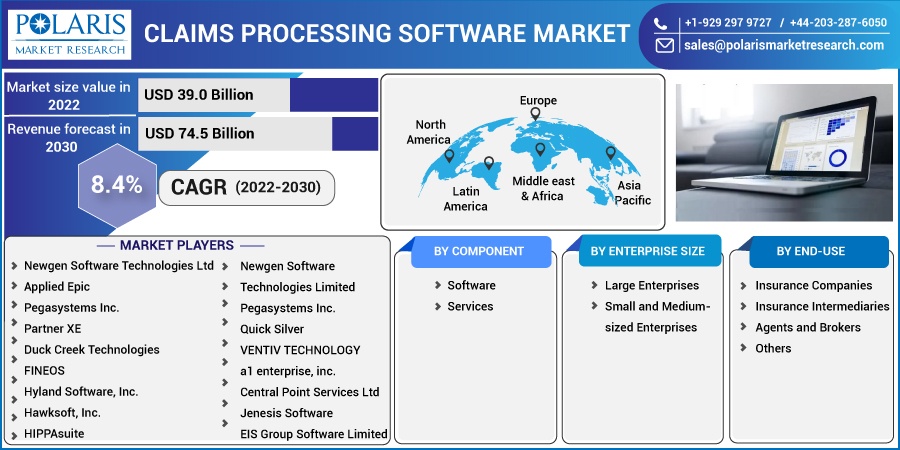Click the Claims Processing Software Market title

click(387, 34)
